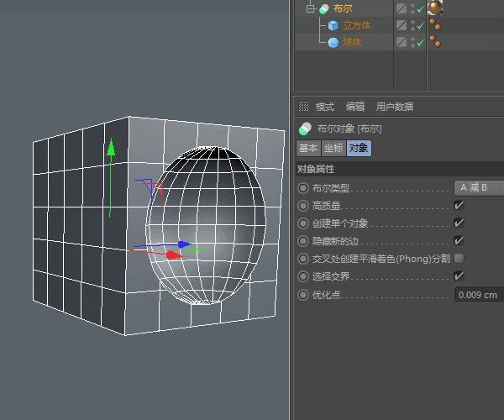
Task: Click the animation dot beside 隐藏新的边
Action: [303, 241]
